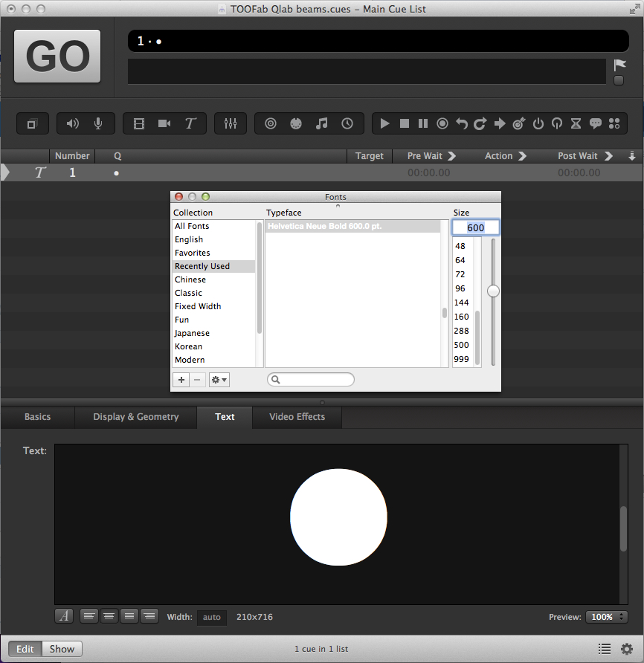Image resolution: width=644 pixels, height=663 pixels.
Task: Adjust the font size slider handle
Action: (493, 291)
